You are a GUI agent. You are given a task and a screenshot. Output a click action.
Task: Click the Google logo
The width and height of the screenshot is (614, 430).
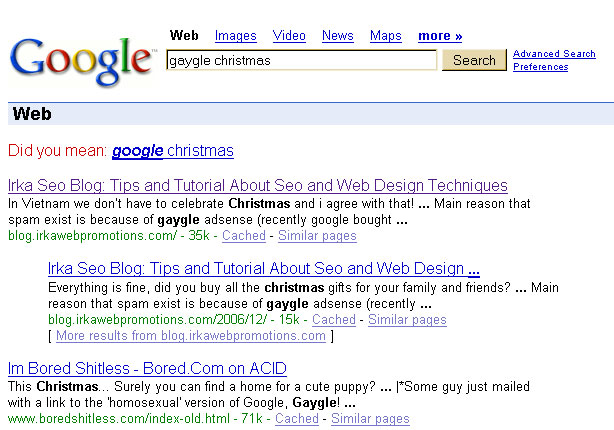pos(82,62)
